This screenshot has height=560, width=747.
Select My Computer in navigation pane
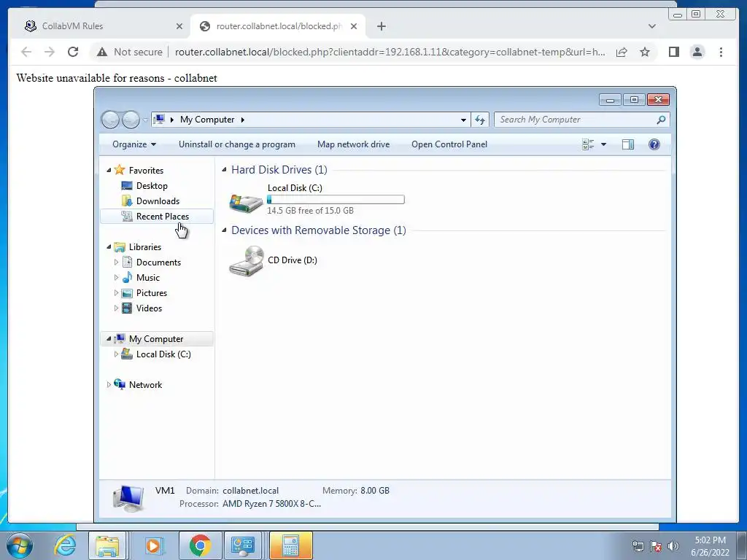pyautogui.click(x=156, y=339)
